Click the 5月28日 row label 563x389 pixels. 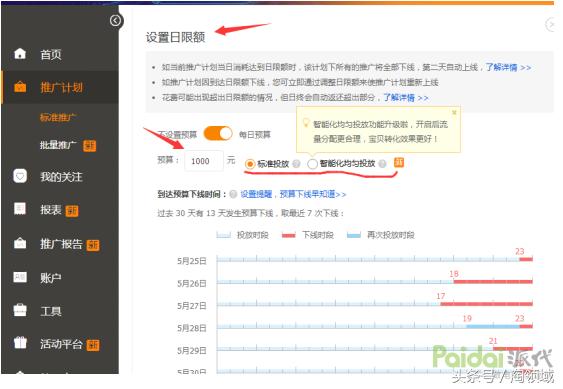click(x=192, y=328)
